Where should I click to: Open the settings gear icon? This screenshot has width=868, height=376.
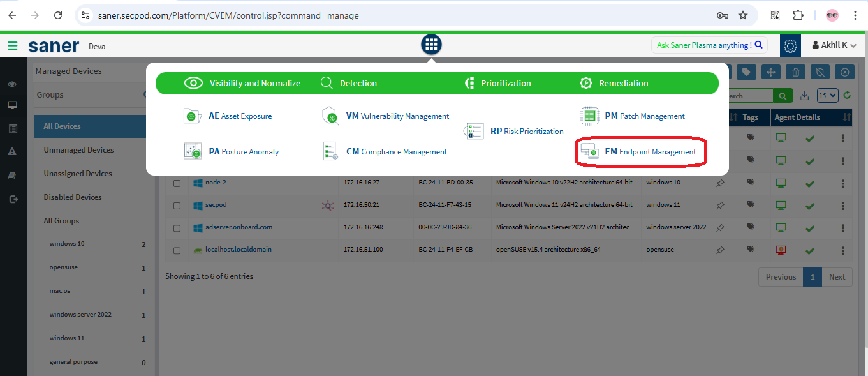(790, 45)
